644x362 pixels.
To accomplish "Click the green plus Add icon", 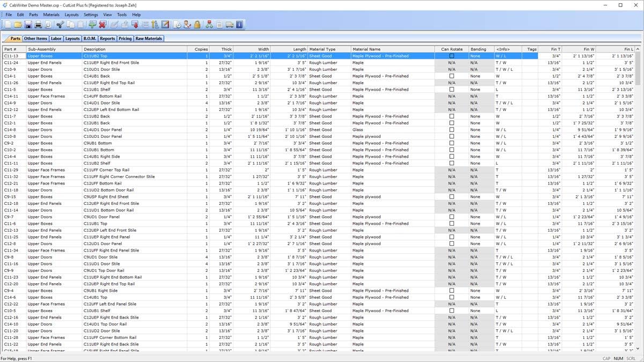I will click(92, 25).
